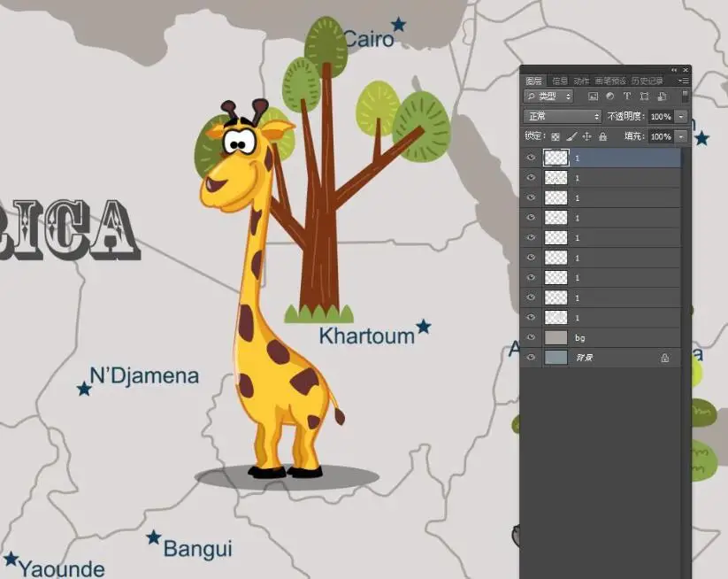Toggle the eye of the layer just above bg
The height and width of the screenshot is (579, 728).
[x=531, y=317]
